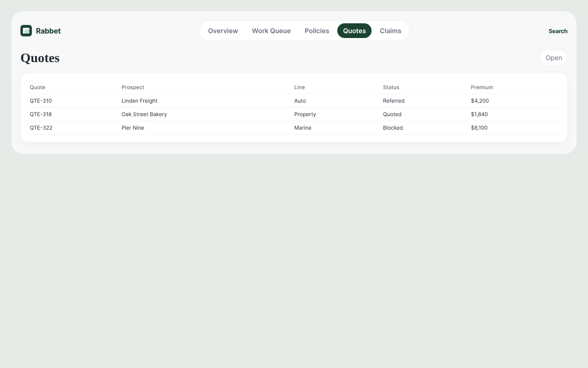Open quote QTE-322
This screenshot has height=368, width=588.
click(x=41, y=128)
